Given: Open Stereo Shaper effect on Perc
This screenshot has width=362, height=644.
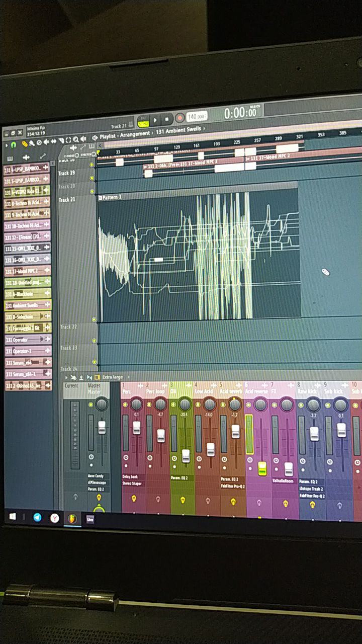Looking at the screenshot, I should 132,484.
